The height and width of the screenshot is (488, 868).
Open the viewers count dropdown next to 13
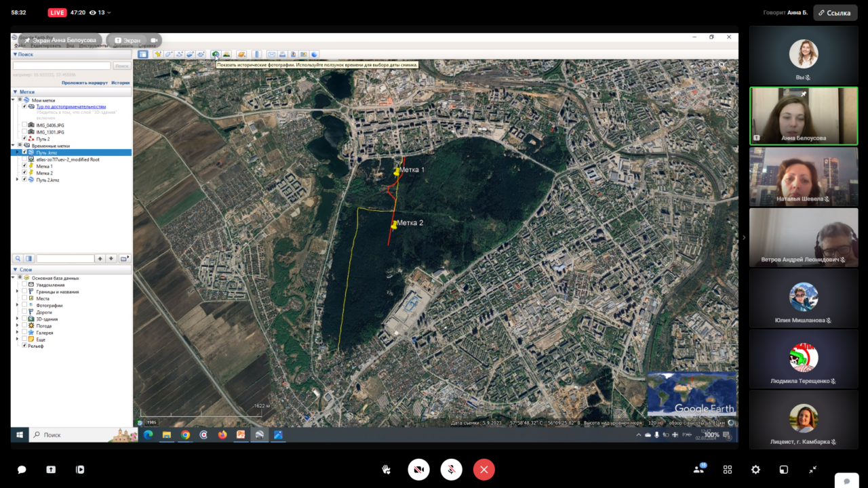coord(110,12)
